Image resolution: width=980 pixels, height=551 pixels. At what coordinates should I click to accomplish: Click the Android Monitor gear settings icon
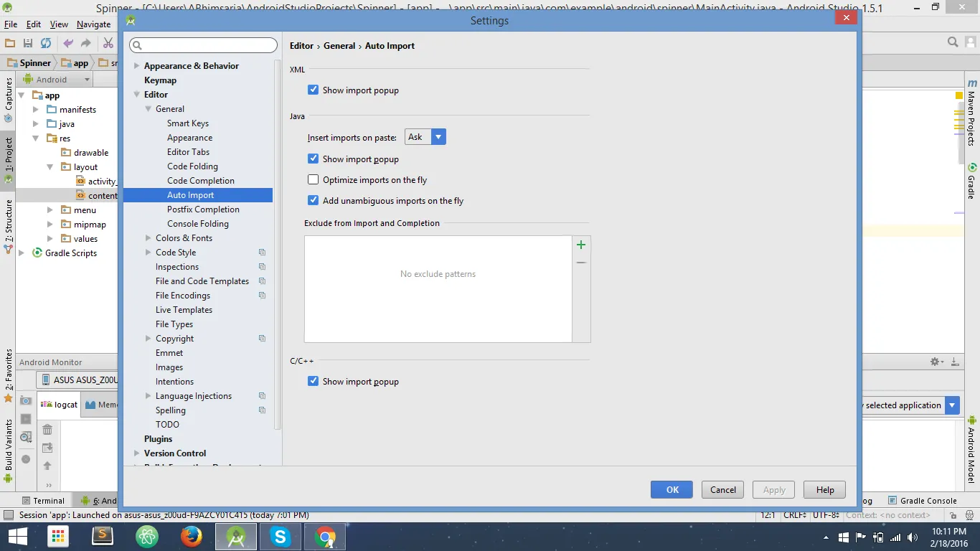click(x=935, y=362)
